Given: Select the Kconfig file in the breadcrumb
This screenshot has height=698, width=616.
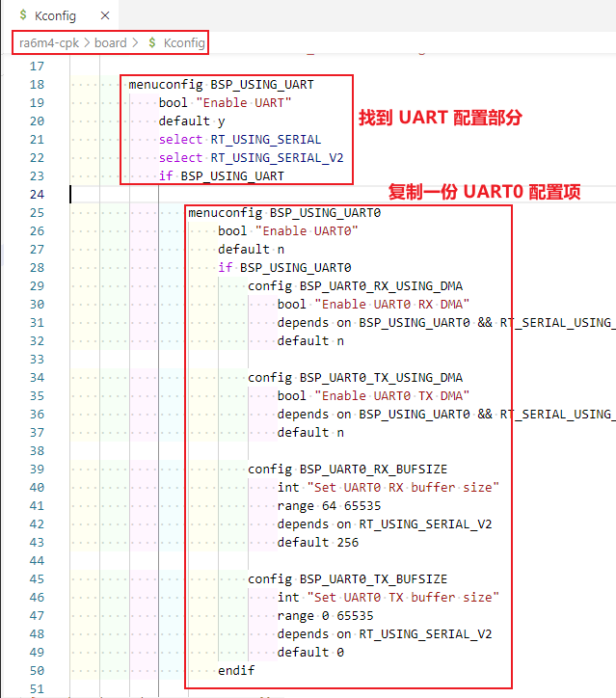Looking at the screenshot, I should 183,43.
